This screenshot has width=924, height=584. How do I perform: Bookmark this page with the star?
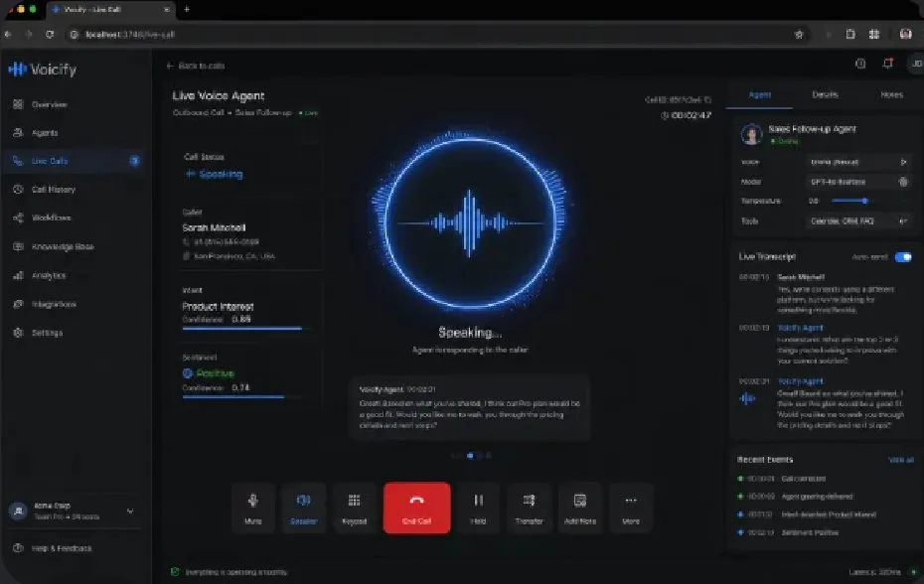[x=799, y=34]
